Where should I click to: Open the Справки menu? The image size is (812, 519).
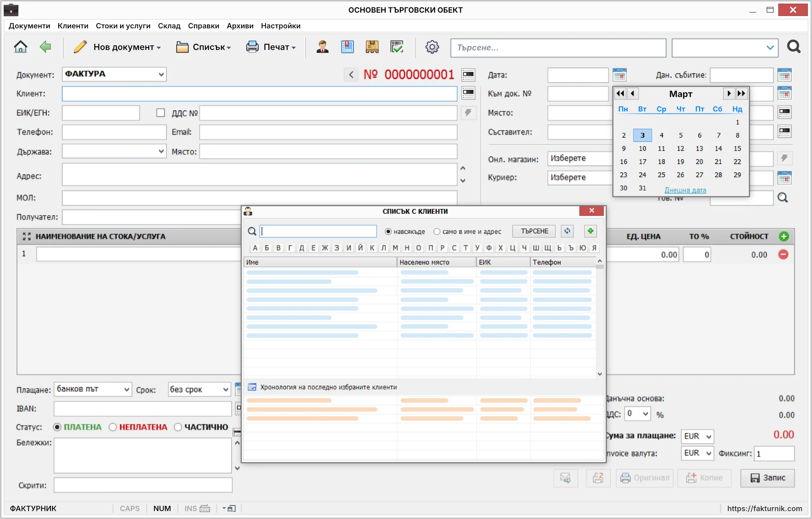coord(203,26)
